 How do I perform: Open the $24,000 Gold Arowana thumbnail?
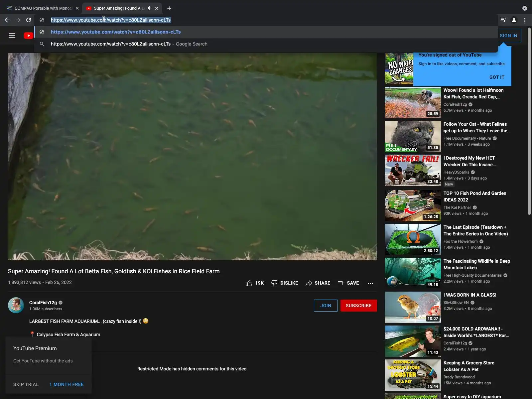pos(413,341)
